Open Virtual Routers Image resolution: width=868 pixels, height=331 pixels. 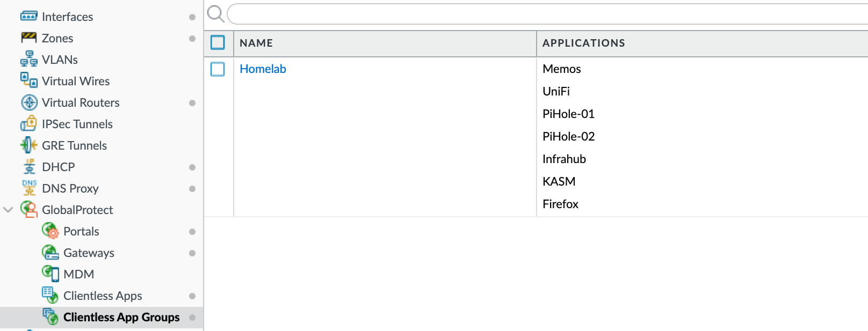coord(81,103)
